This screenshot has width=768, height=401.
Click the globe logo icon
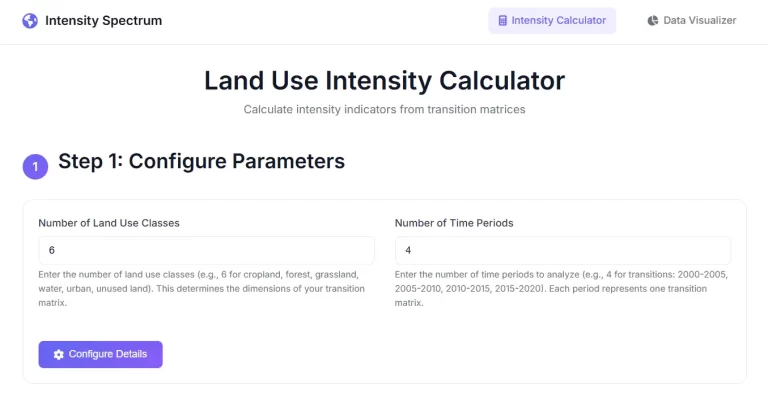click(29, 20)
